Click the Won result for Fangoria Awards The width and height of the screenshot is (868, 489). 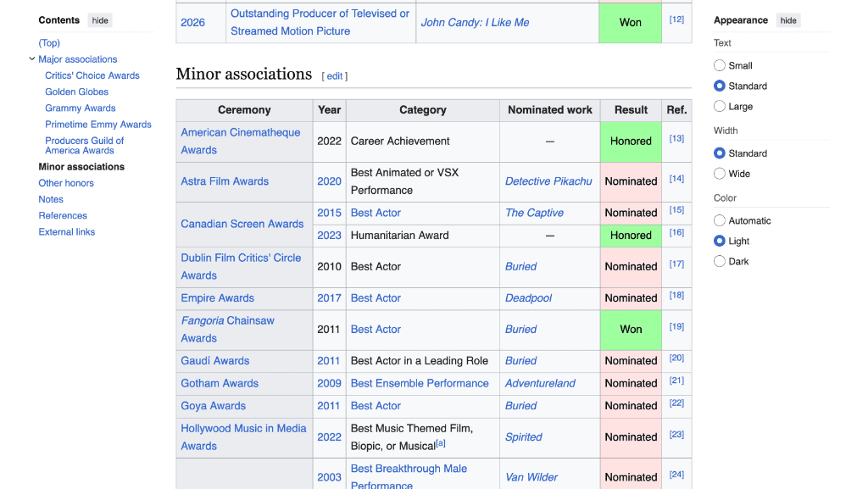click(x=631, y=330)
